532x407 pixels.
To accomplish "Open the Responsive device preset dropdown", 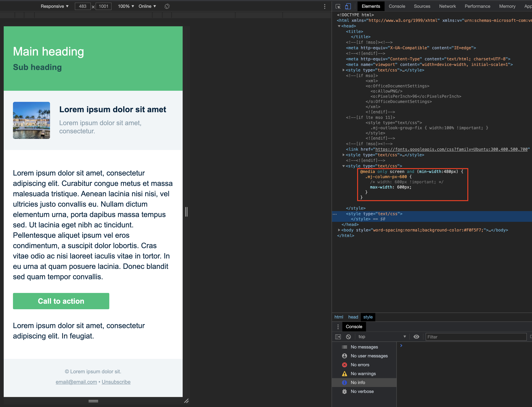I will 54,6.
